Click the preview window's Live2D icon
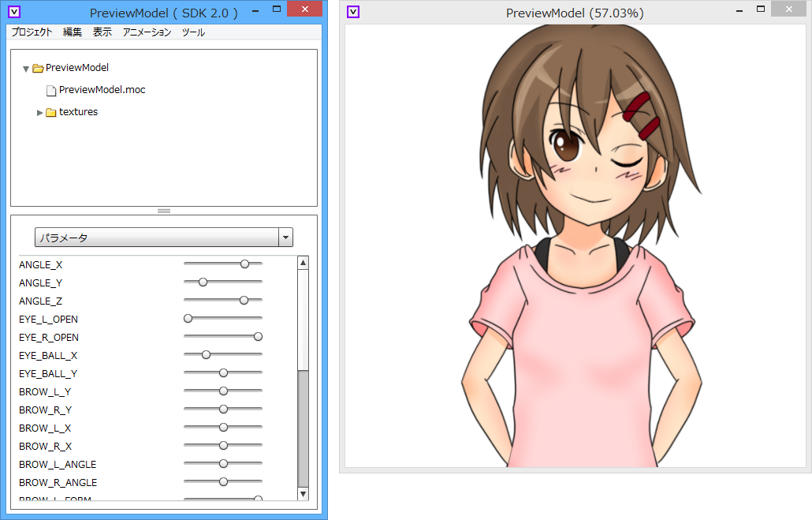 (x=352, y=10)
